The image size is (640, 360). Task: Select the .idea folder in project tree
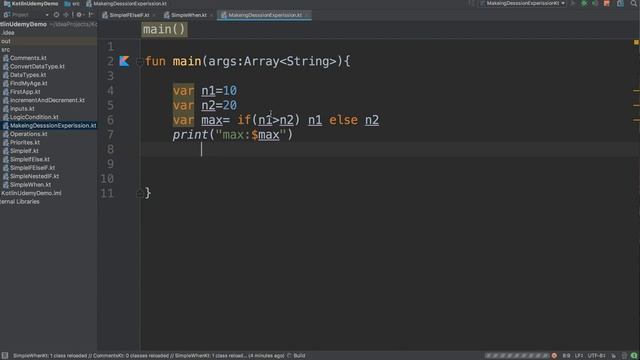pos(8,33)
